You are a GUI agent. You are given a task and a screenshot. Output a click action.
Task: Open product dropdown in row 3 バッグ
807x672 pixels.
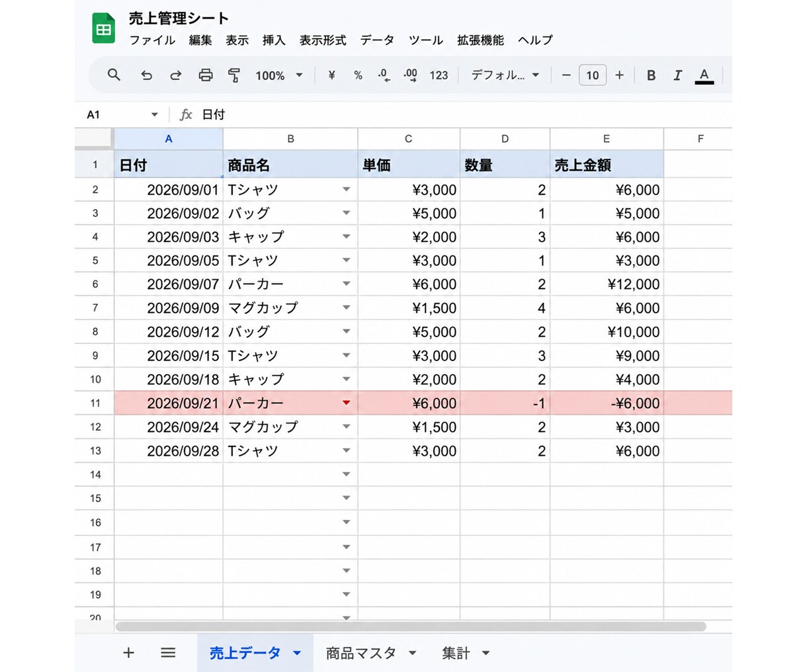[346, 213]
